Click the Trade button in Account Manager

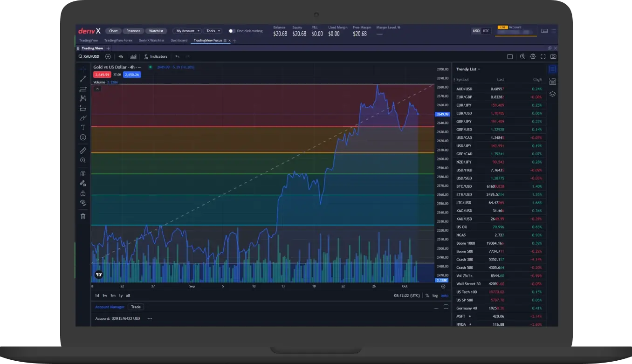pos(136,307)
